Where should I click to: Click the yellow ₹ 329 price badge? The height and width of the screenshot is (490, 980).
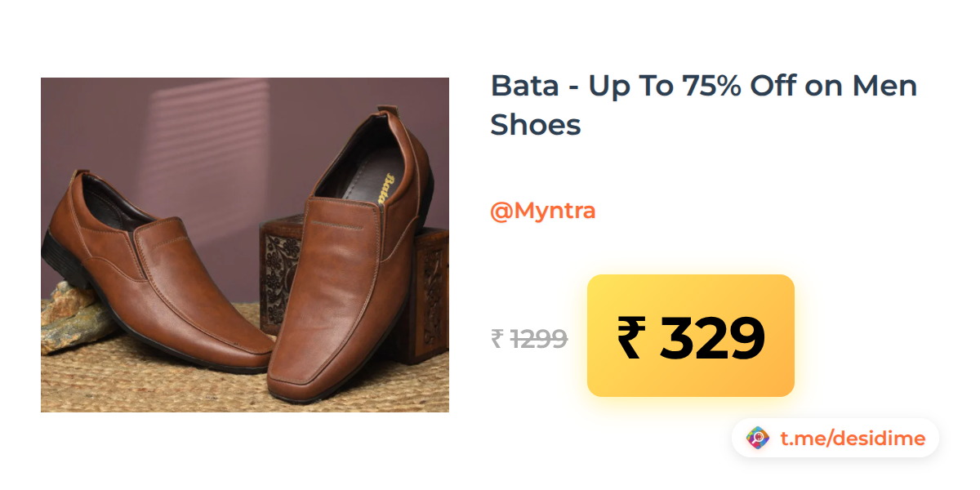coord(690,336)
